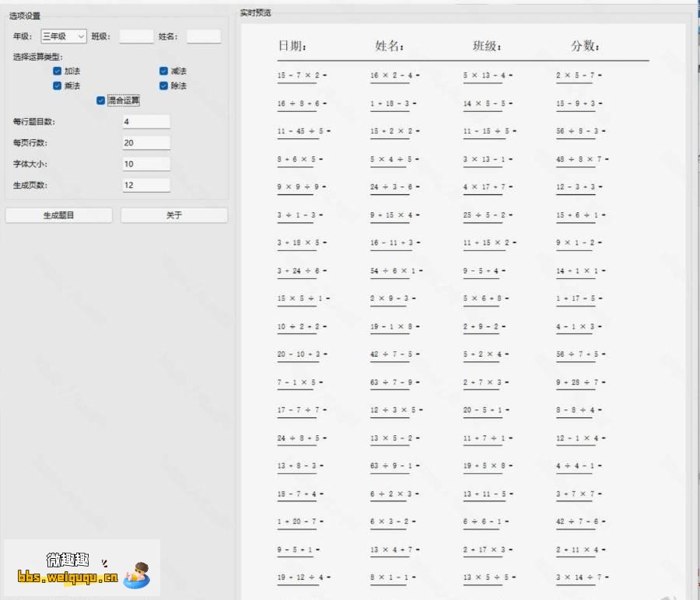Toggle the 除法 checkbox
700x600 pixels.
[x=164, y=86]
